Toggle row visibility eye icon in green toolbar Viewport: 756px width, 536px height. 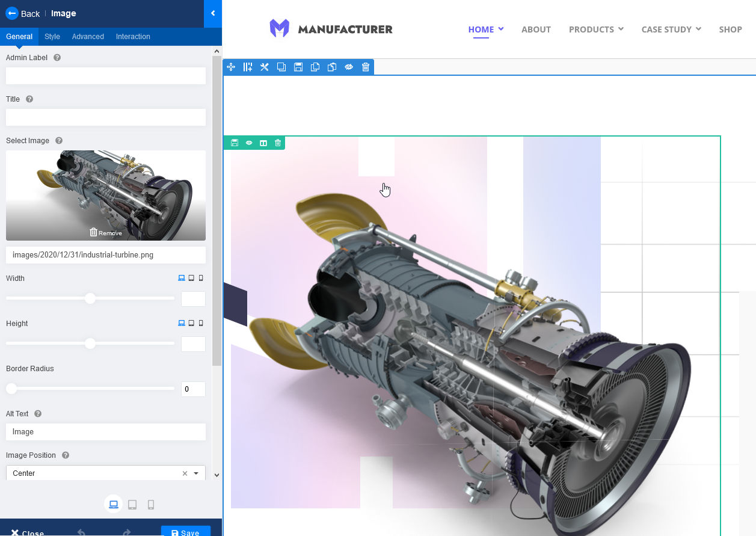click(249, 143)
